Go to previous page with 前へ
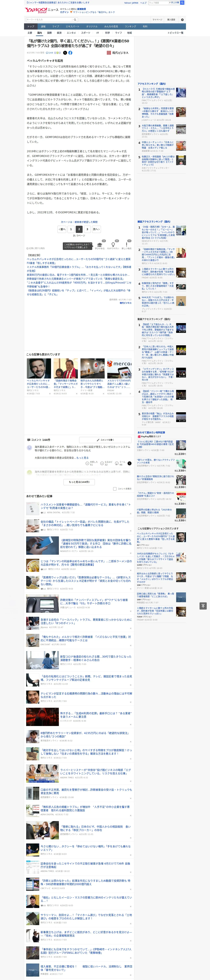Screen dimensions: 210x980 pos(62,229)
